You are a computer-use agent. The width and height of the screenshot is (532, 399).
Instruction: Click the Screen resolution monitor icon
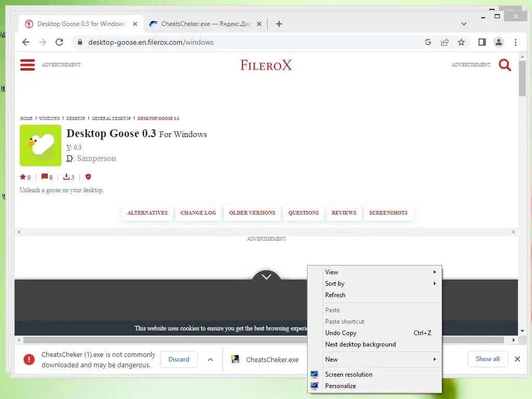pos(314,374)
